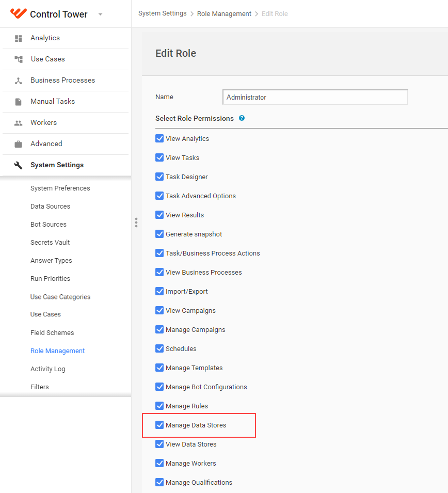Go to Filters submenu

40,387
